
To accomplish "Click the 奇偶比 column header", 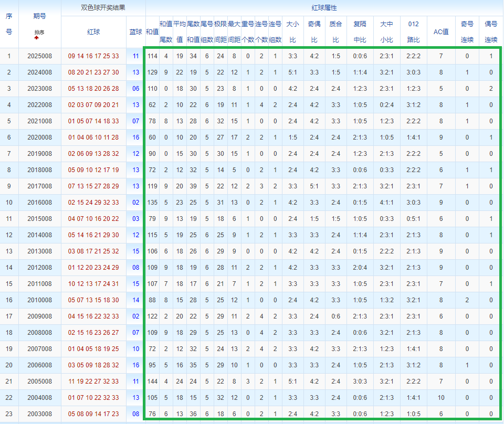I will [314, 32].
